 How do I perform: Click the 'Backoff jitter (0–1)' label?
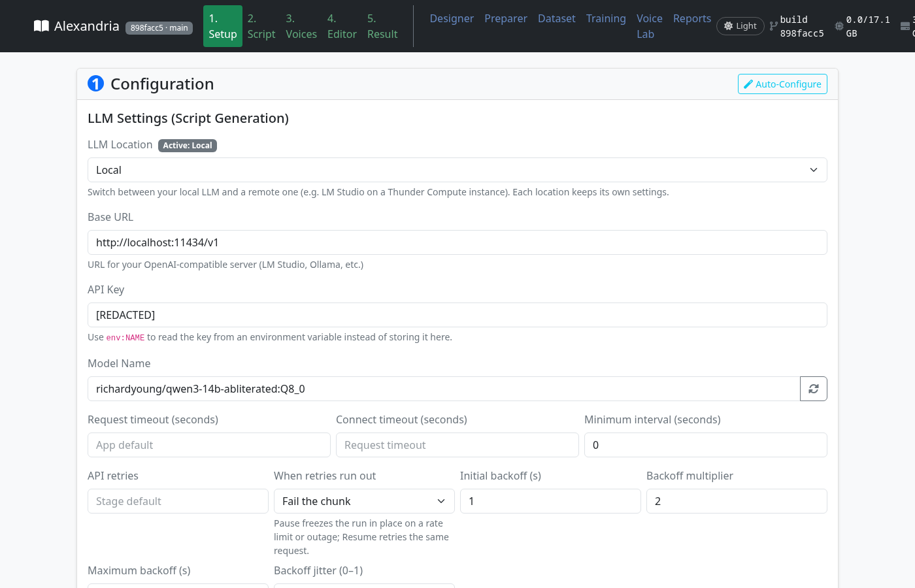point(318,570)
